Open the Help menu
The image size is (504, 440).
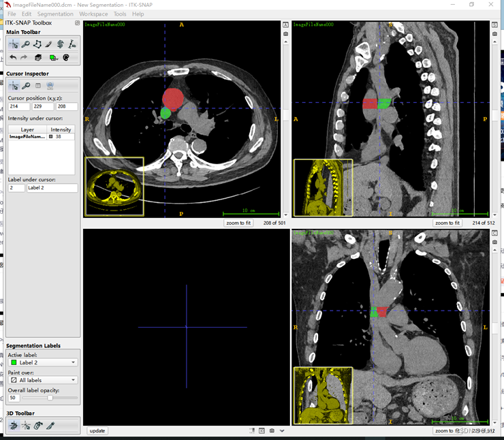(138, 14)
